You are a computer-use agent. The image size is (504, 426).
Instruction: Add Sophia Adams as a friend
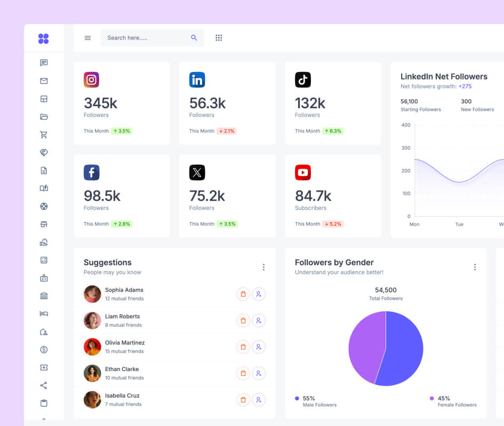click(259, 294)
